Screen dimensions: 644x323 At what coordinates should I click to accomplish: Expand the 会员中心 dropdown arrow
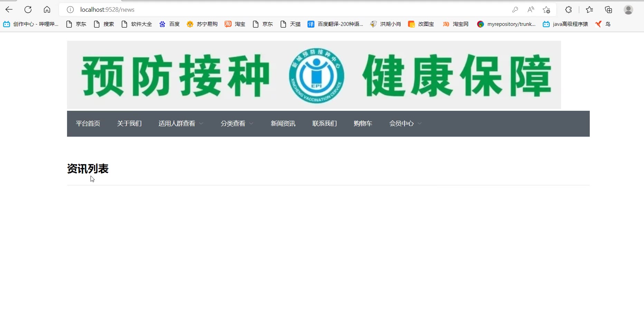[x=419, y=124]
